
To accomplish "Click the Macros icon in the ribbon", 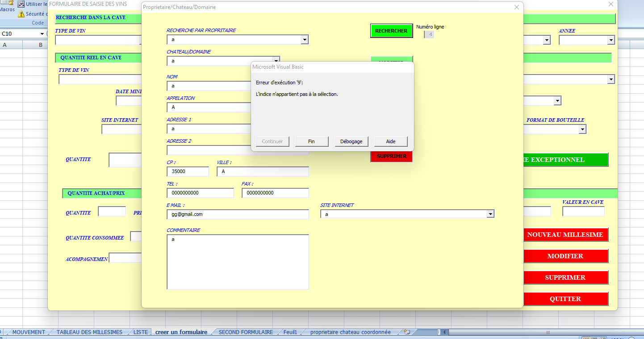I will 7,6.
